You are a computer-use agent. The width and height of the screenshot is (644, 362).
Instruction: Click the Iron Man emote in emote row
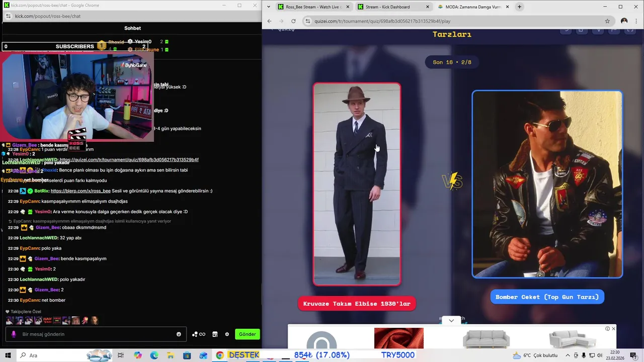tap(85, 320)
